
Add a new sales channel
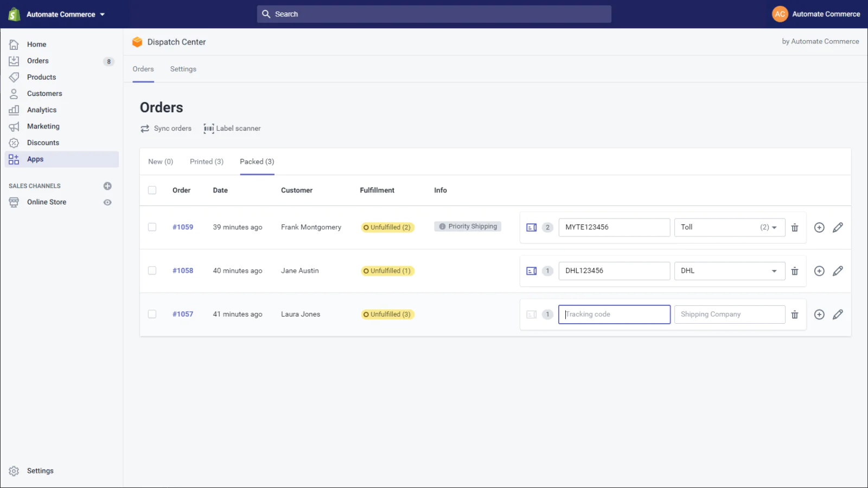[x=107, y=186]
